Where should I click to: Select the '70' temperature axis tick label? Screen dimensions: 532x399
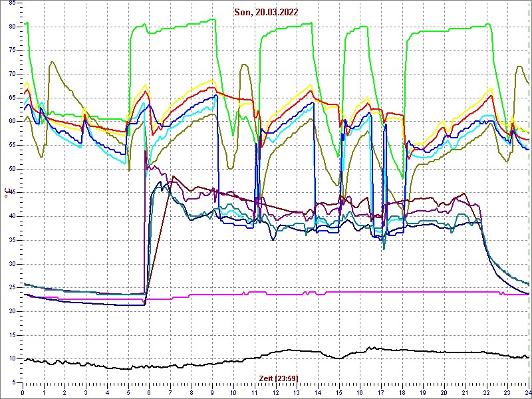click(x=11, y=74)
